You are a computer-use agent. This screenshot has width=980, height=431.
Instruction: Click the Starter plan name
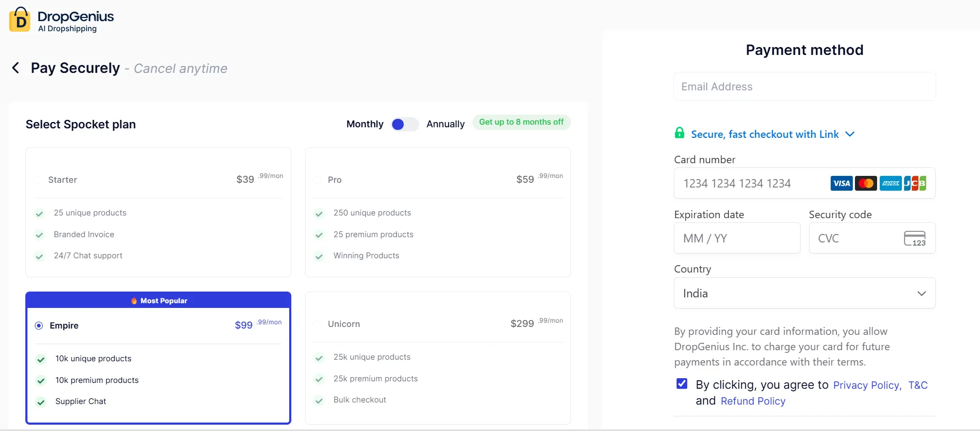(x=62, y=180)
